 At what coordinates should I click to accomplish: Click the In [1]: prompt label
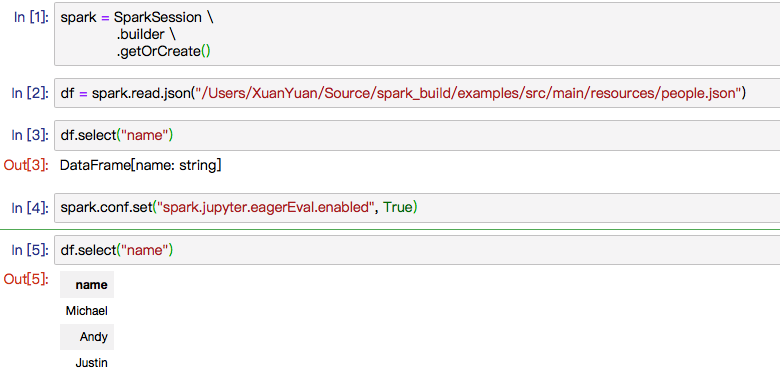[x=31, y=17]
